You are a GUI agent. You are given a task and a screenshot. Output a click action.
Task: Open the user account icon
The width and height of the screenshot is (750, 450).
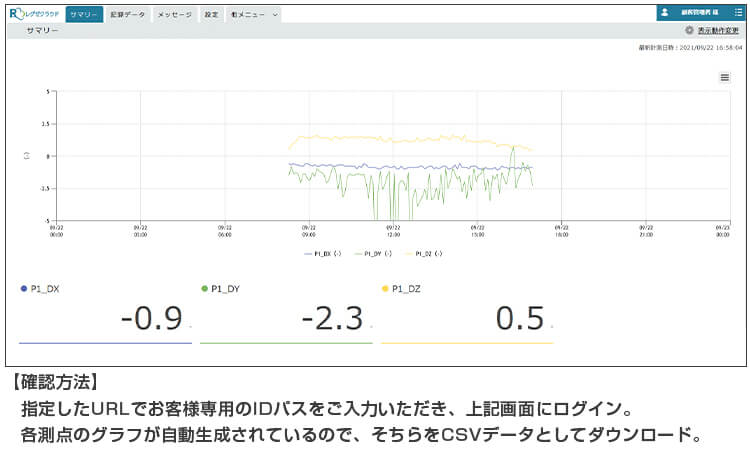tap(664, 13)
